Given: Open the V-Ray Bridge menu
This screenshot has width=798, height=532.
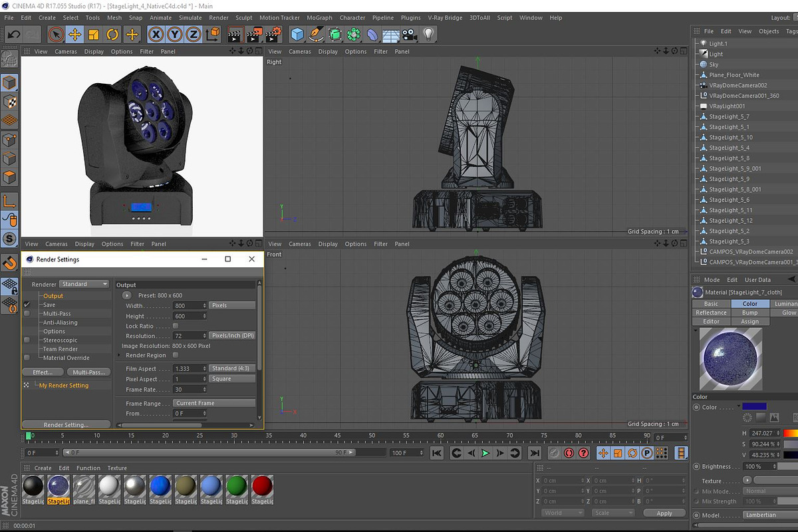Looking at the screenshot, I should (446, 18).
